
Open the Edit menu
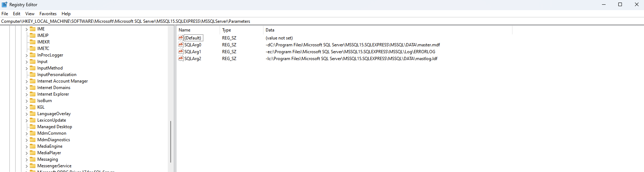(17, 14)
